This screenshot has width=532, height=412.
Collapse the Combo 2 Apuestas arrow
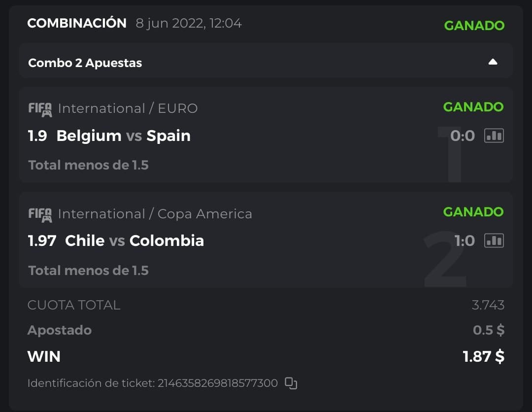(x=493, y=62)
